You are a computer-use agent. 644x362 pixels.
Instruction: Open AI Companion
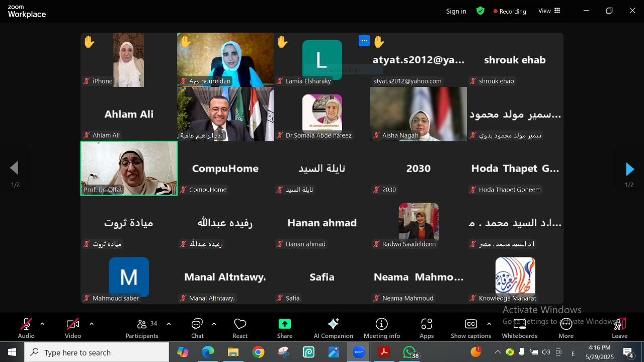[333, 328]
